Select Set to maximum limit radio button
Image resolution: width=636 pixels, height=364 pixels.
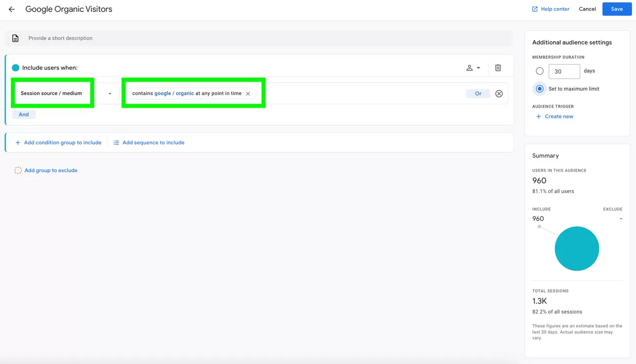pyautogui.click(x=540, y=89)
